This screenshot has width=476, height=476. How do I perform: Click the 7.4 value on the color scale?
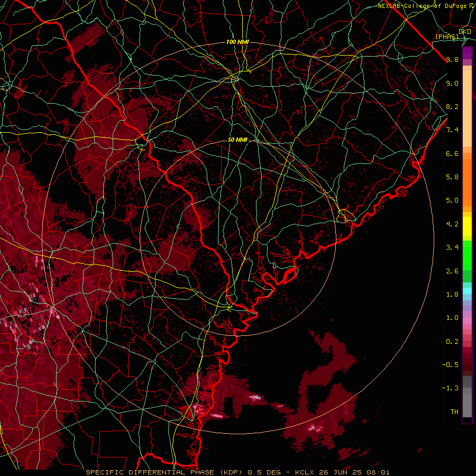click(452, 130)
